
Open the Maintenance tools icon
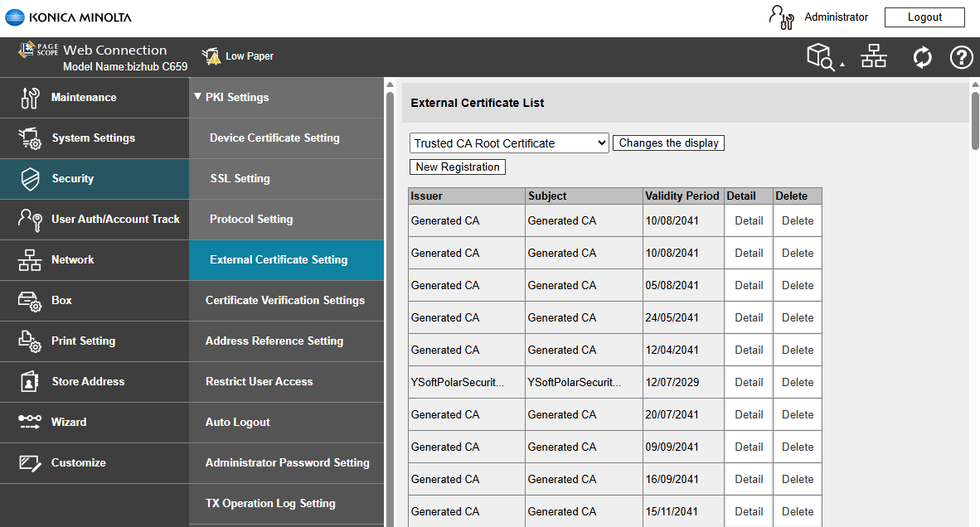(x=30, y=98)
